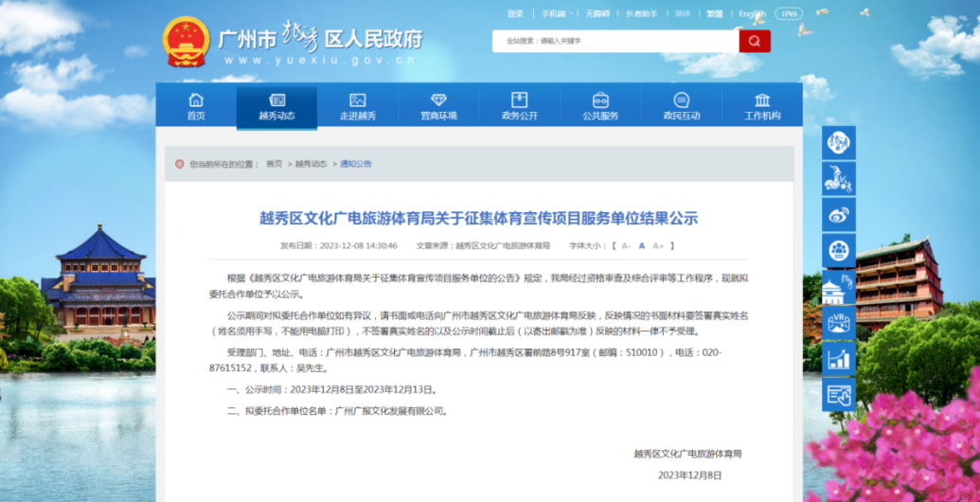Screen dimensions: 980x502
Task: Click the closing date 2023年12月8日
Action: tap(689, 475)
